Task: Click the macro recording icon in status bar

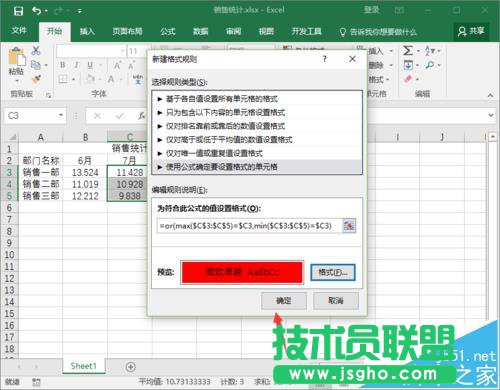Action: point(36,382)
